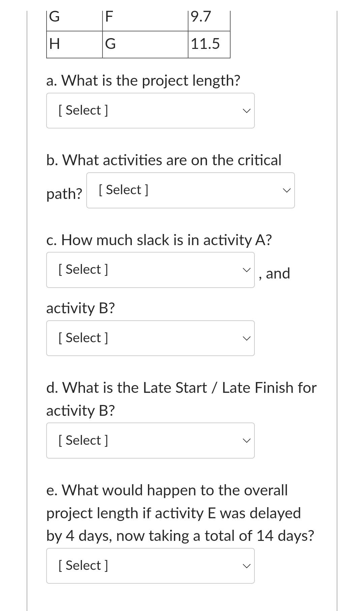Open the project length Select dropdown

150,110
